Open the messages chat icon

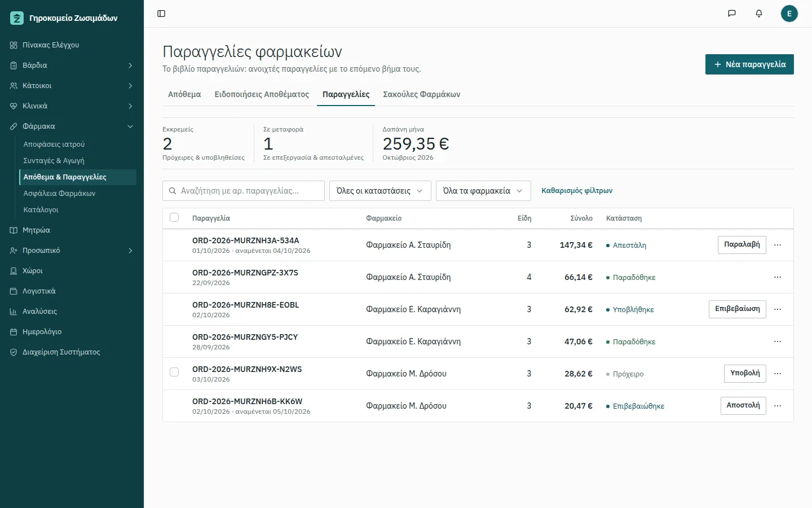pyautogui.click(x=732, y=14)
